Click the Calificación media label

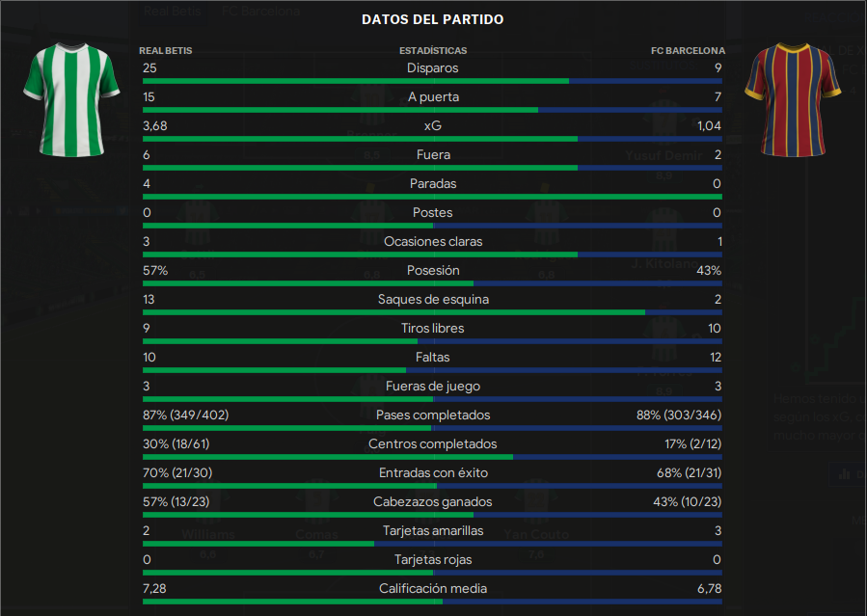point(433,588)
